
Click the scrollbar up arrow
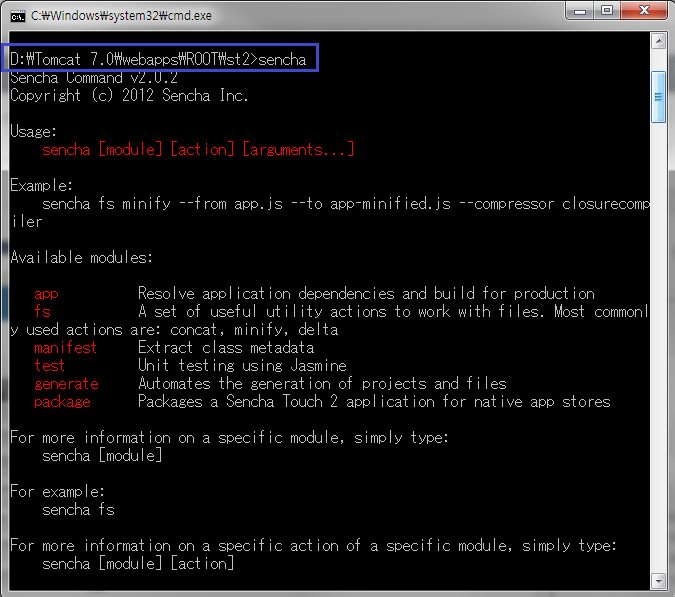[x=659, y=41]
